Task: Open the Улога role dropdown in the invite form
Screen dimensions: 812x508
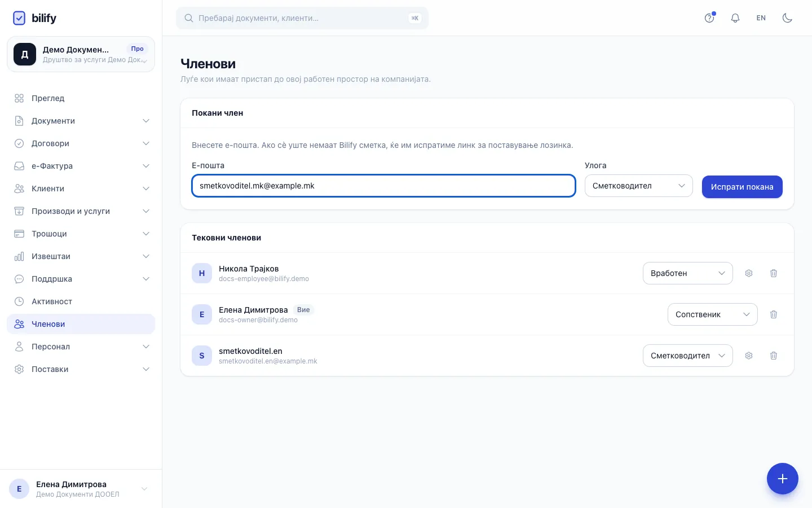Action: [638, 186]
